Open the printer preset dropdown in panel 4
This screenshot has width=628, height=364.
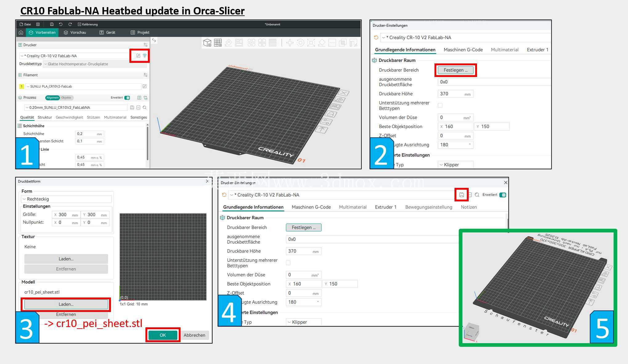click(x=341, y=195)
